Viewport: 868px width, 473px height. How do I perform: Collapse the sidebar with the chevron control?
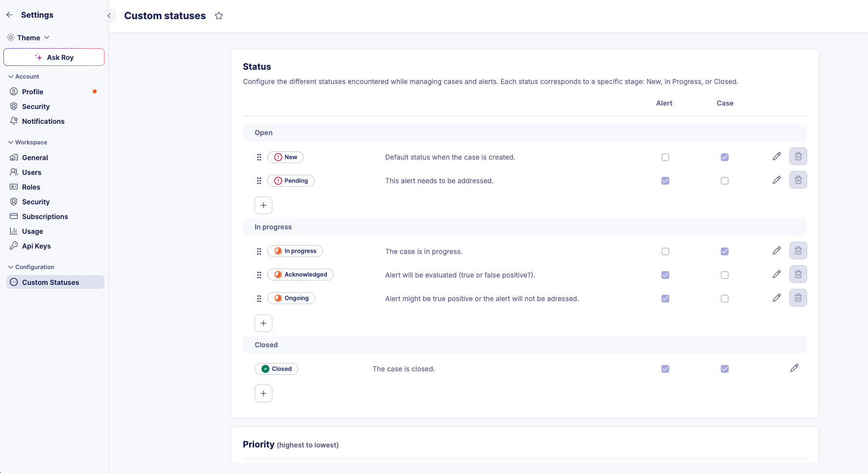[x=109, y=15]
